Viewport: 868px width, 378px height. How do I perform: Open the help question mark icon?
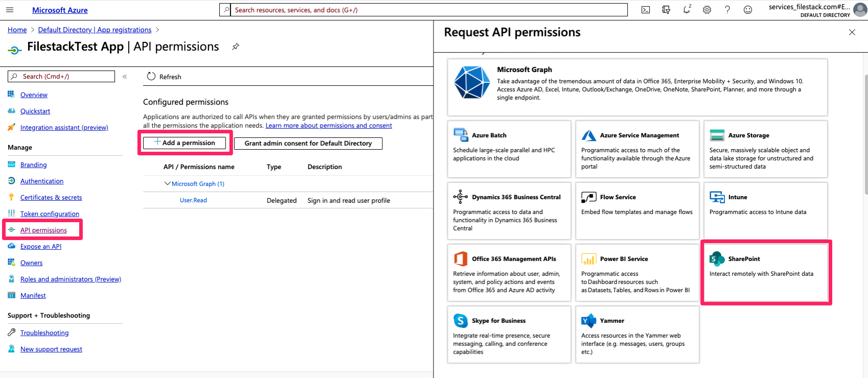727,10
